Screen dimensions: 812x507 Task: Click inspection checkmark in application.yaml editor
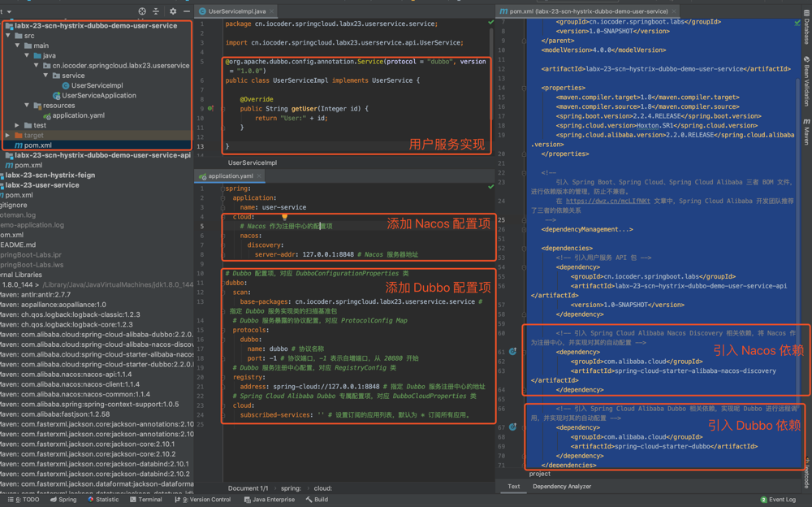click(490, 187)
